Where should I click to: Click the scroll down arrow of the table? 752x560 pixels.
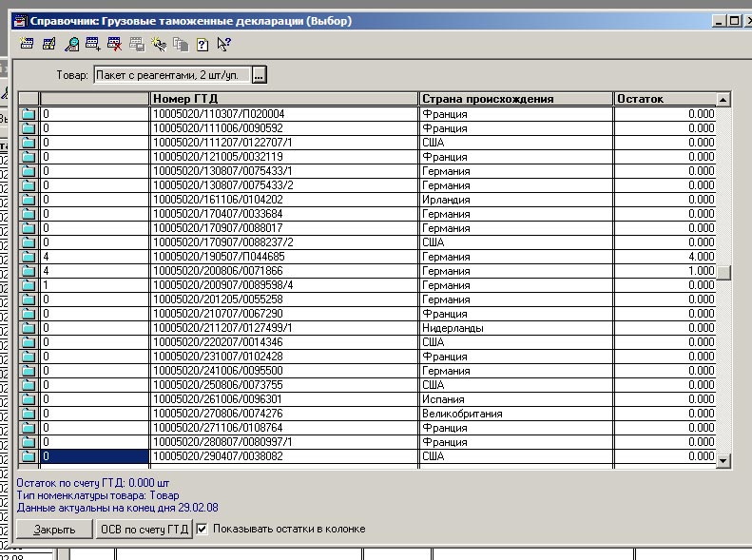(x=723, y=460)
